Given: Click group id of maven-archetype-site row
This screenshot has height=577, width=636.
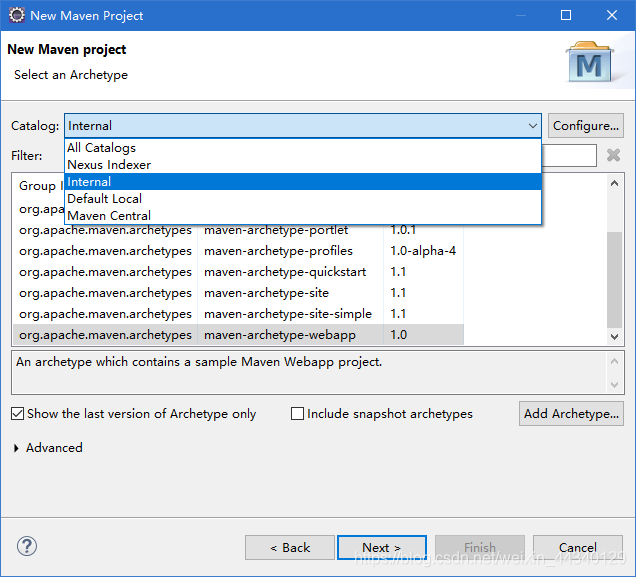Looking at the screenshot, I should pyautogui.click(x=105, y=293).
